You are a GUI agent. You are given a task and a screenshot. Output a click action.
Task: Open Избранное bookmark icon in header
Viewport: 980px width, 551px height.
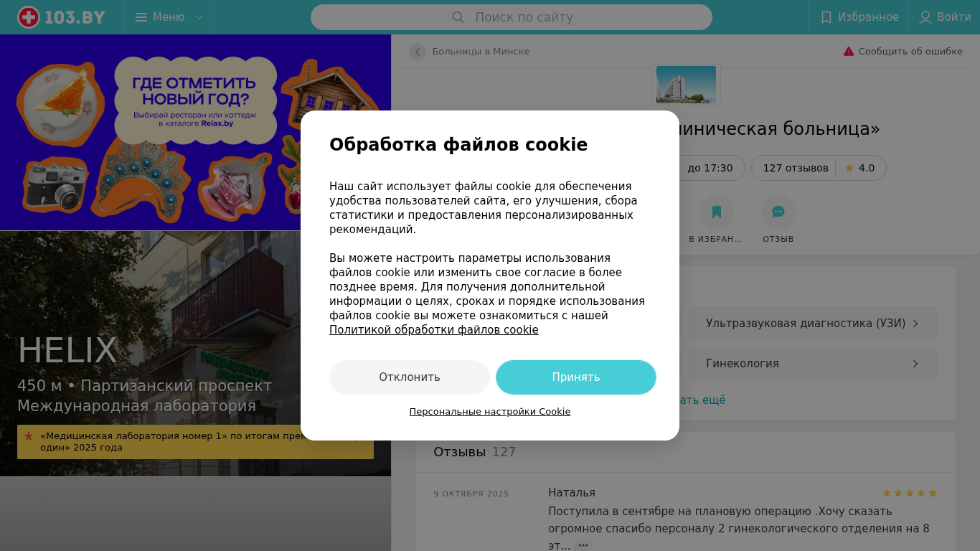click(826, 17)
